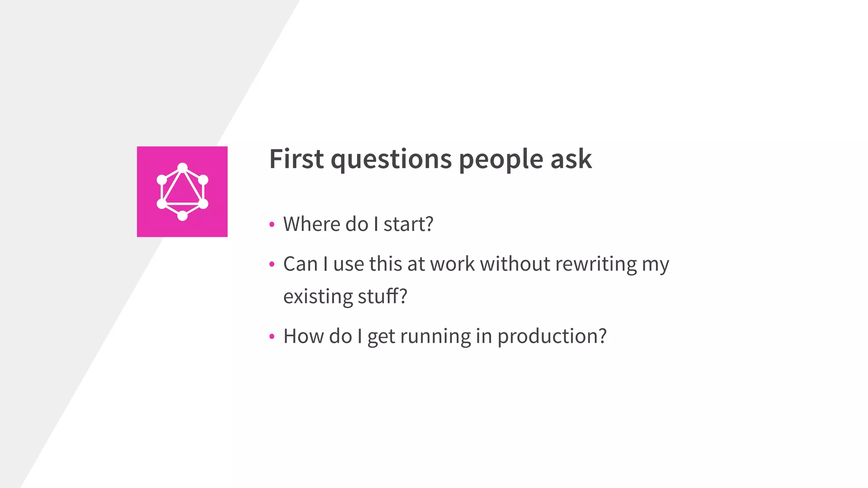Click the top node of GraphQL logo
Screen dimensions: 868x488
pos(182,168)
